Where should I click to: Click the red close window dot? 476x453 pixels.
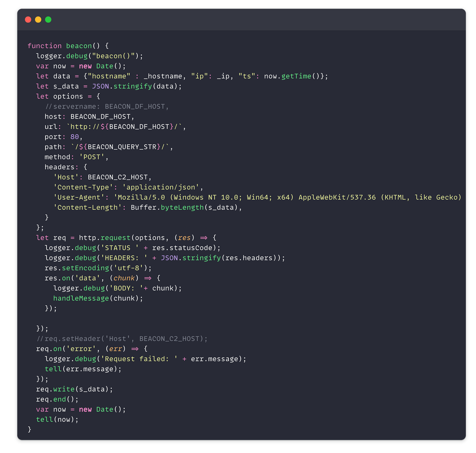[28, 20]
